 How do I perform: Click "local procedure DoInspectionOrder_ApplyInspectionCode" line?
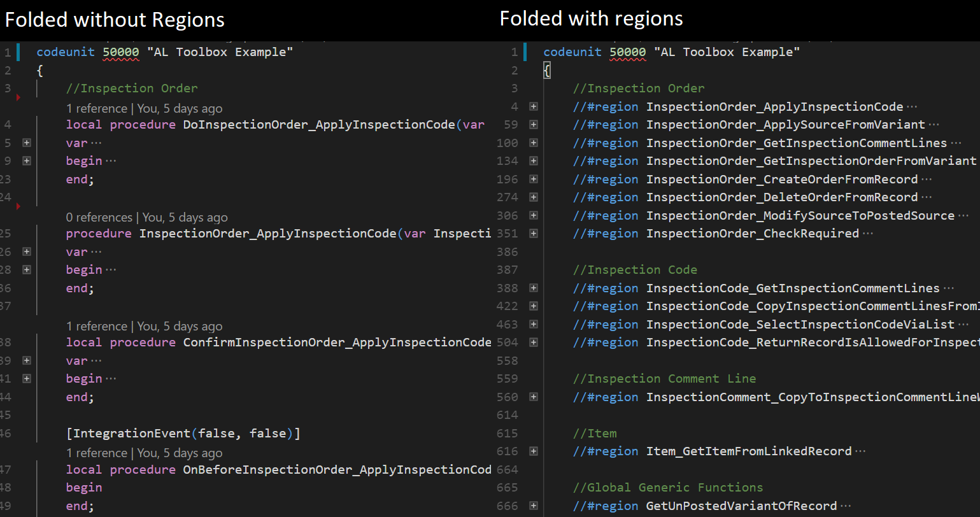[x=275, y=125]
